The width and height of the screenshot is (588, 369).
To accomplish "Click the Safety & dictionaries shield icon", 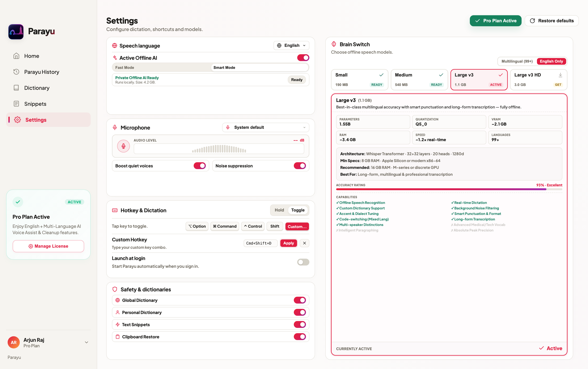I will 115,289.
